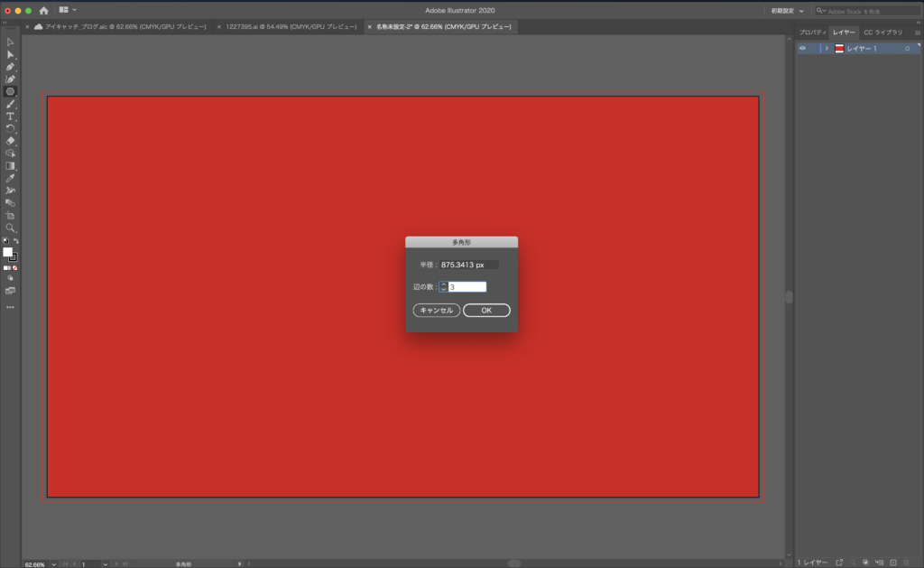Select the Type tool
The height and width of the screenshot is (568, 924).
(x=10, y=116)
